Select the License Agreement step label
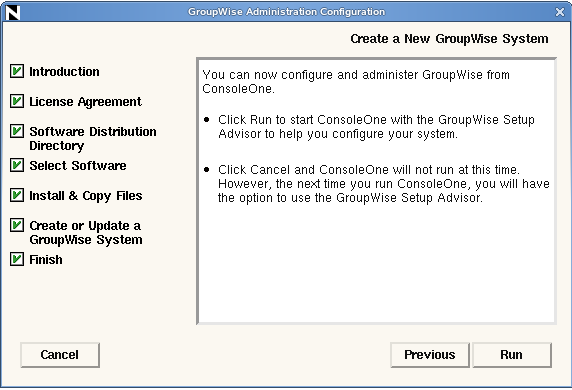The width and height of the screenshot is (572, 390). (85, 102)
